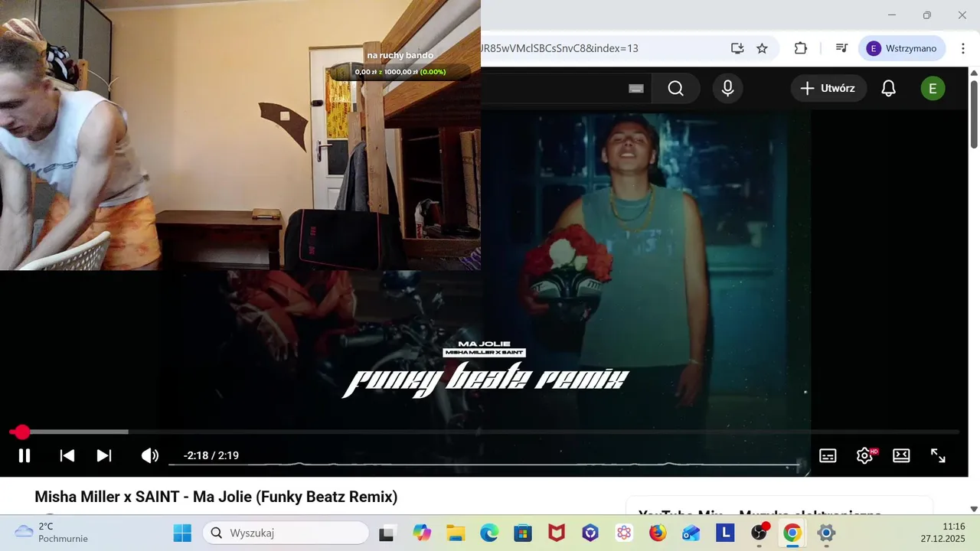Open the purple atom app on taskbar
The height and width of the screenshot is (551, 980).
(624, 533)
